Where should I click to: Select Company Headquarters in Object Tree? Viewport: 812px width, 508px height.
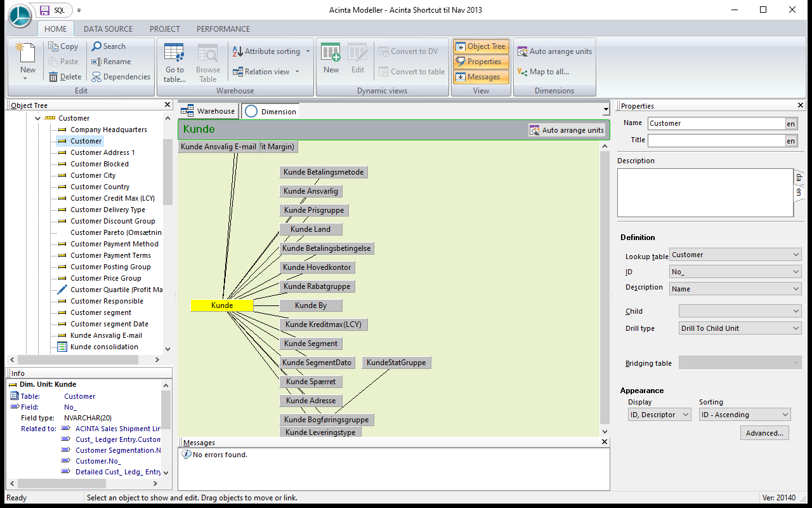click(108, 130)
